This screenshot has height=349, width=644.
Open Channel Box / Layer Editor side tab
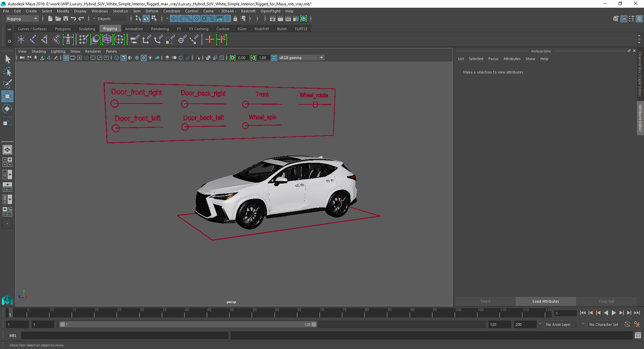640,74
